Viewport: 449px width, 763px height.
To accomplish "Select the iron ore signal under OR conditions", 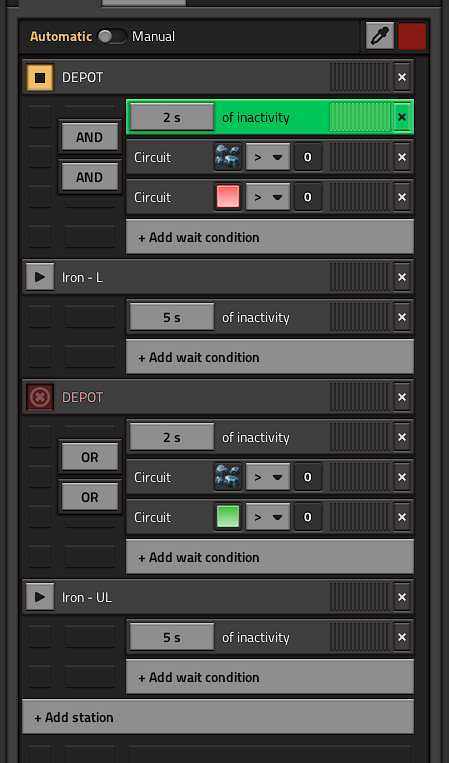I will [228, 477].
